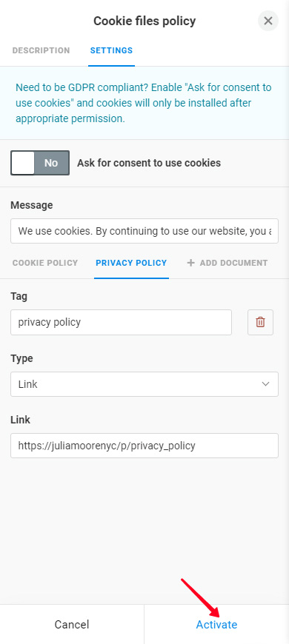
Task: Click the Link URL input field
Action: pos(144,446)
